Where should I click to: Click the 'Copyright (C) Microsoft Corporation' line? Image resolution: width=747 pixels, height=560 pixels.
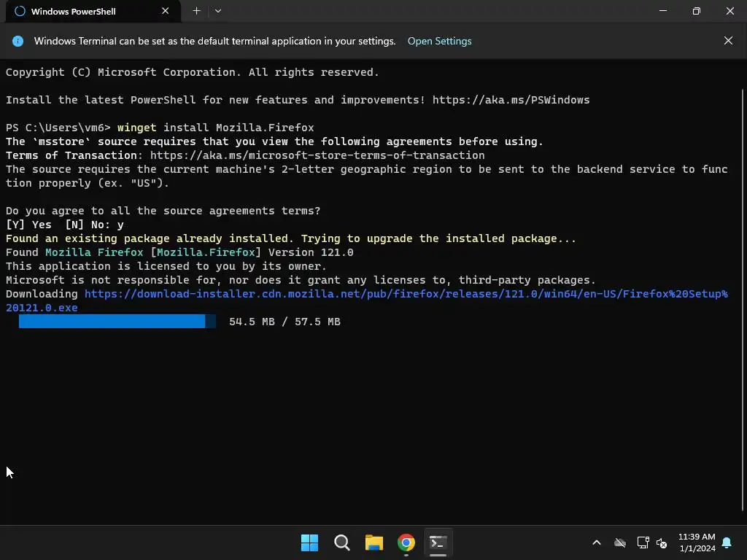[193, 72]
